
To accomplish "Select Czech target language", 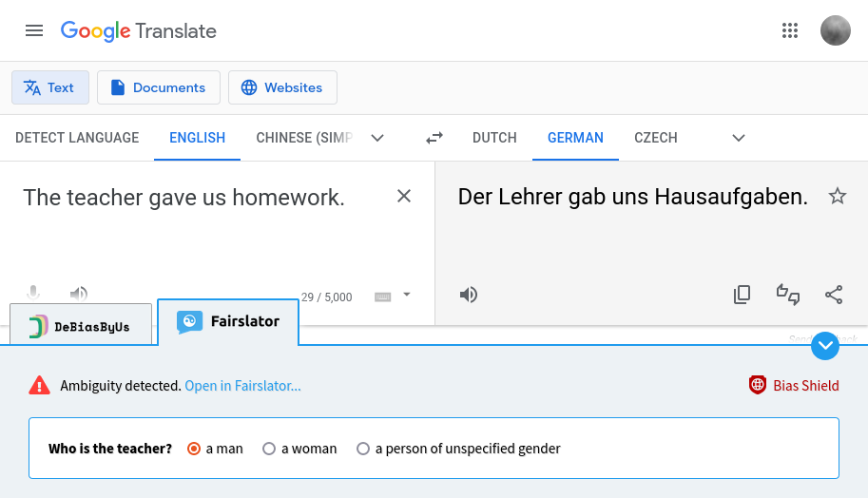I will click(655, 138).
